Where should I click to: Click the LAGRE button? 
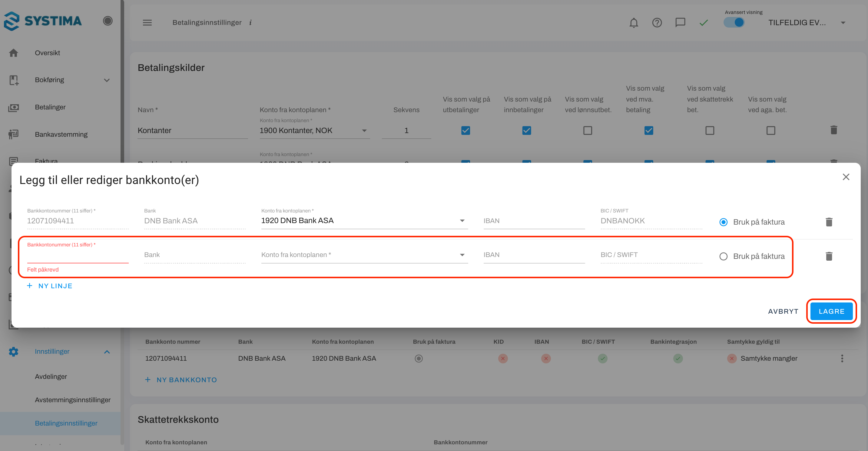[831, 311]
